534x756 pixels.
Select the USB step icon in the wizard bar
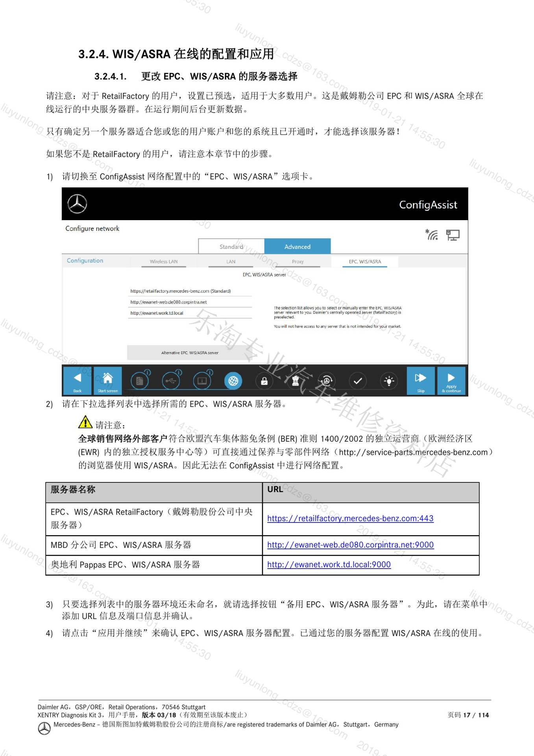(171, 381)
